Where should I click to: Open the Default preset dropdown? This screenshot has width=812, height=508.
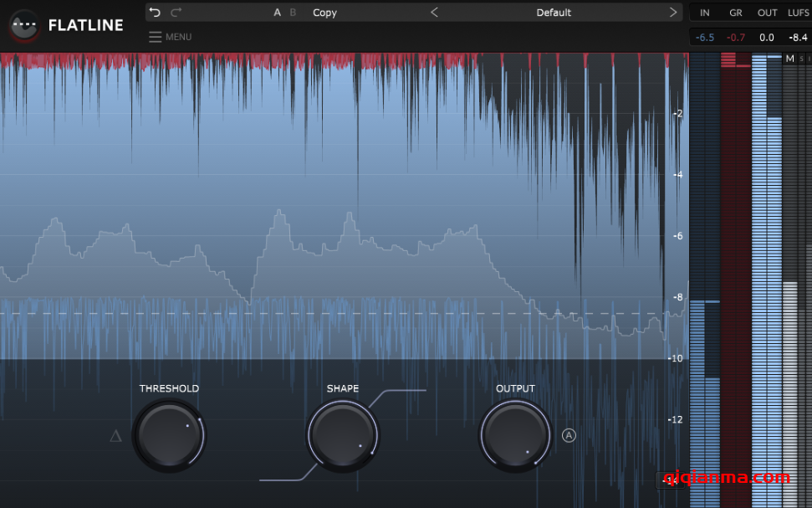click(x=554, y=13)
